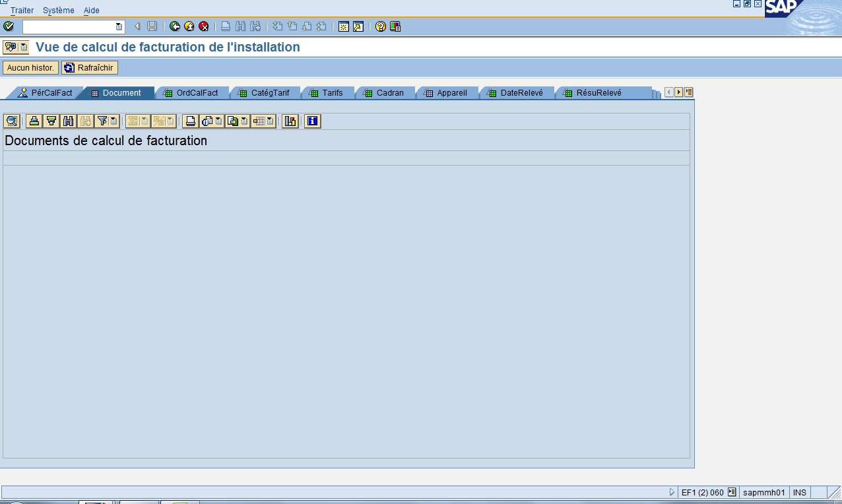Click the green checkmark Enter icon
Screen dimensions: 842x504
tap(9, 26)
